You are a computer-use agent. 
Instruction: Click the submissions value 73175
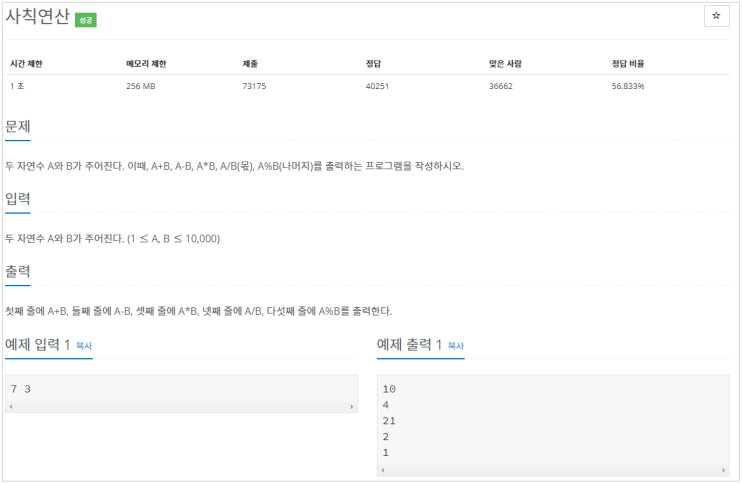(254, 86)
